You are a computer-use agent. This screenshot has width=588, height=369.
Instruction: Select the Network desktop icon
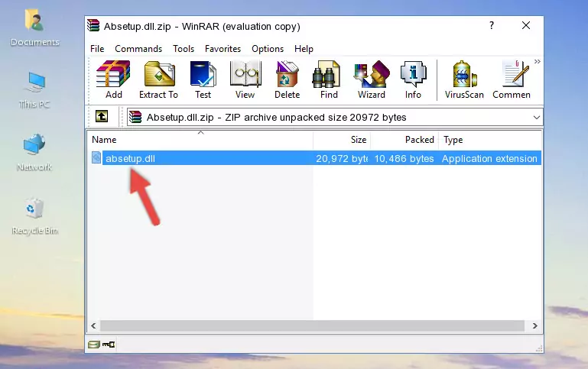click(34, 153)
